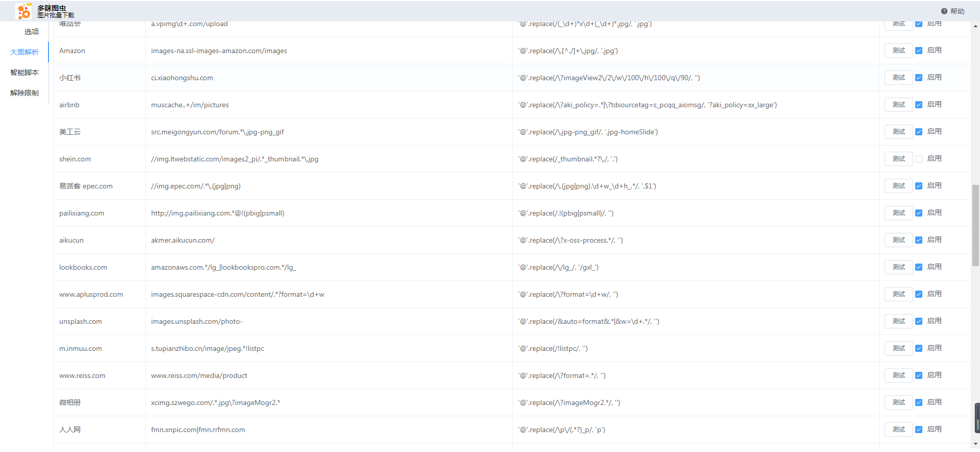Toggle 启用 checkbox for lookbooks.com

(x=919, y=267)
